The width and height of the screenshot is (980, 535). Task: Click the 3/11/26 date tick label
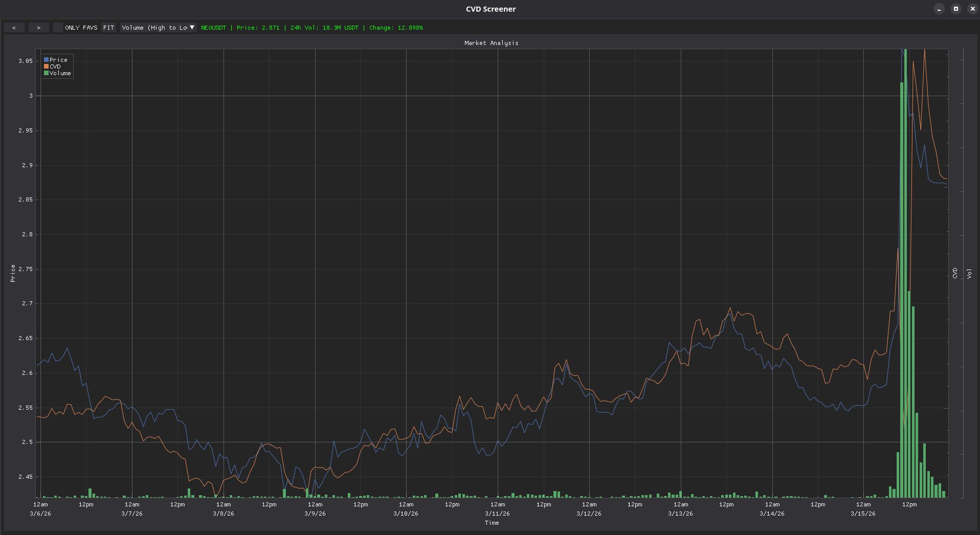click(497, 514)
